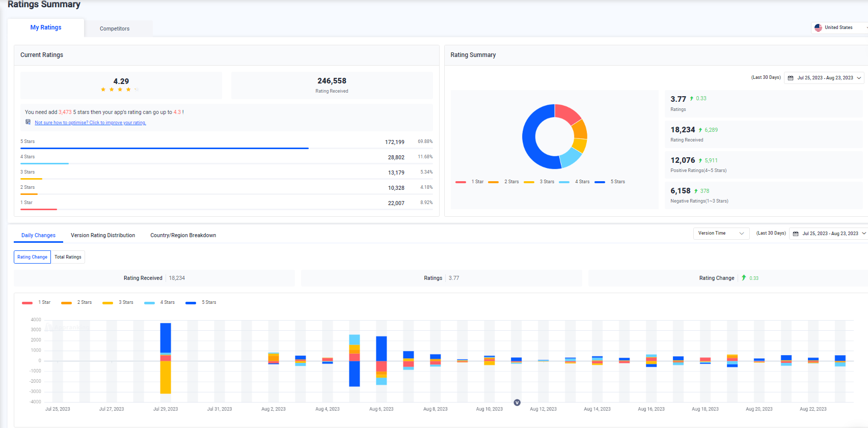Toggle 1 Star in the donut chart legend

470,182
